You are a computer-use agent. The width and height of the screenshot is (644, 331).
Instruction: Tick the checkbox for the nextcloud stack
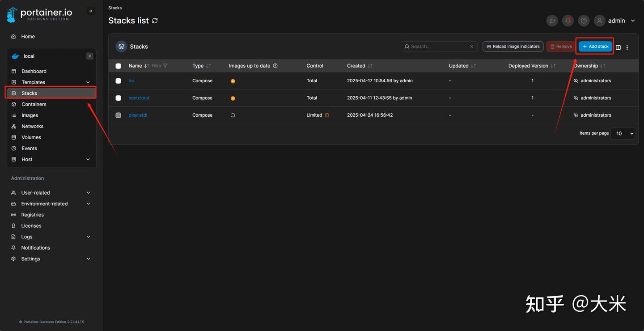coord(118,98)
